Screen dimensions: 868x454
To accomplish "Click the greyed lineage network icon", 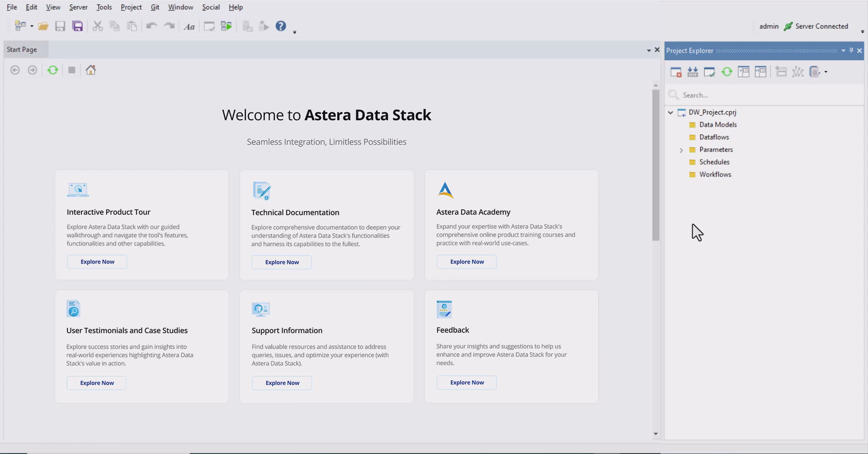I will coord(798,72).
